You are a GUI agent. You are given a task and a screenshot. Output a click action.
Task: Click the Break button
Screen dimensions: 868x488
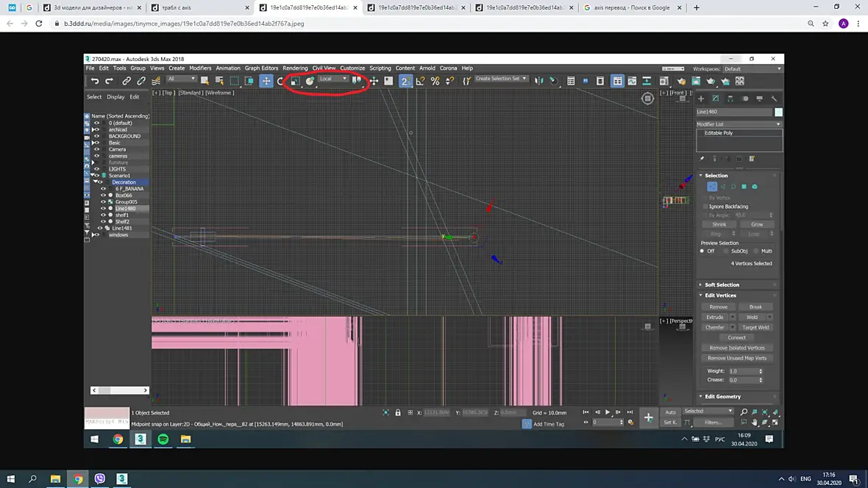755,307
